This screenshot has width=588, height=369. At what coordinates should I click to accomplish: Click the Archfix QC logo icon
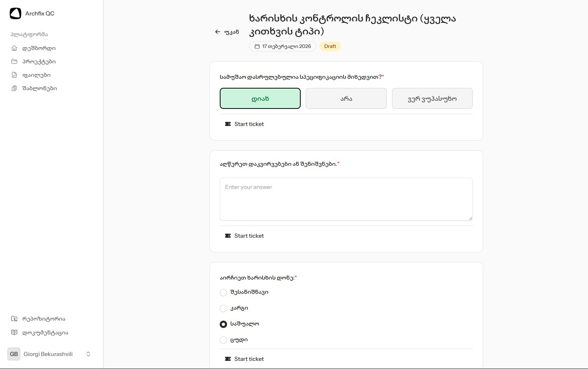(15, 13)
